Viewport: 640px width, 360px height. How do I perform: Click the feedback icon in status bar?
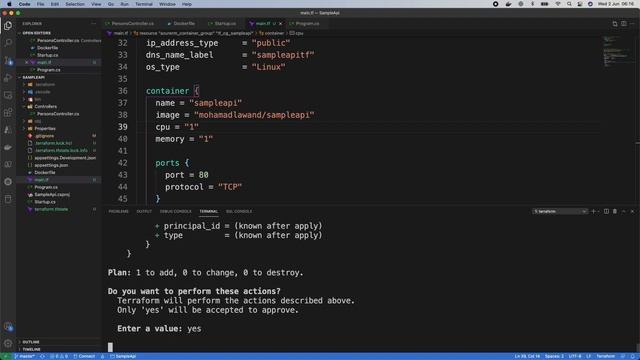[x=623, y=356]
